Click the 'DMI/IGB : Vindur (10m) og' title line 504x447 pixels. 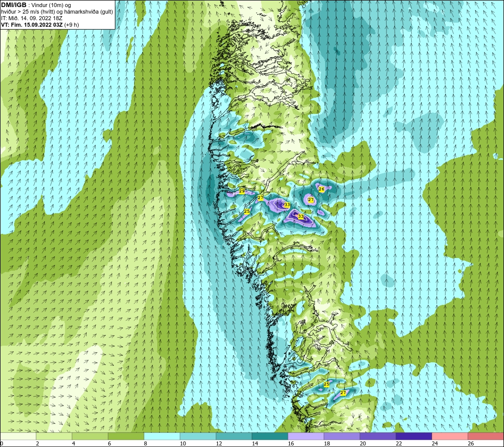(x=36, y=5)
